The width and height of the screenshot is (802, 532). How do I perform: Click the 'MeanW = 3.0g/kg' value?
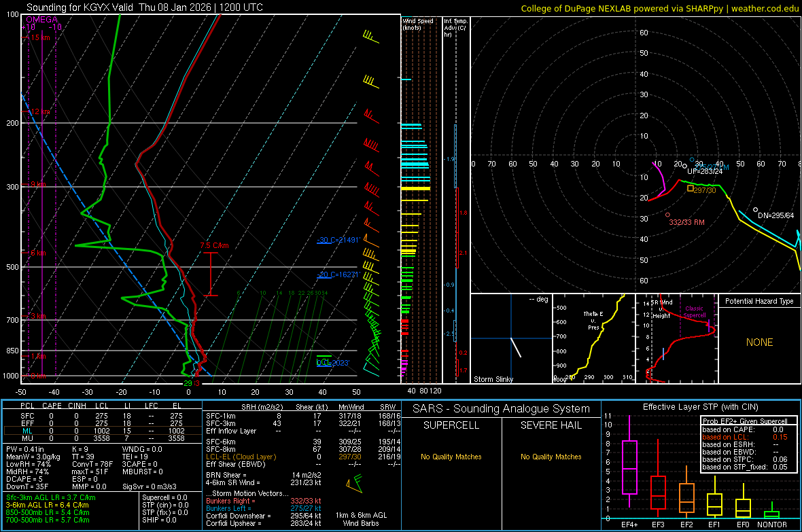(33, 457)
